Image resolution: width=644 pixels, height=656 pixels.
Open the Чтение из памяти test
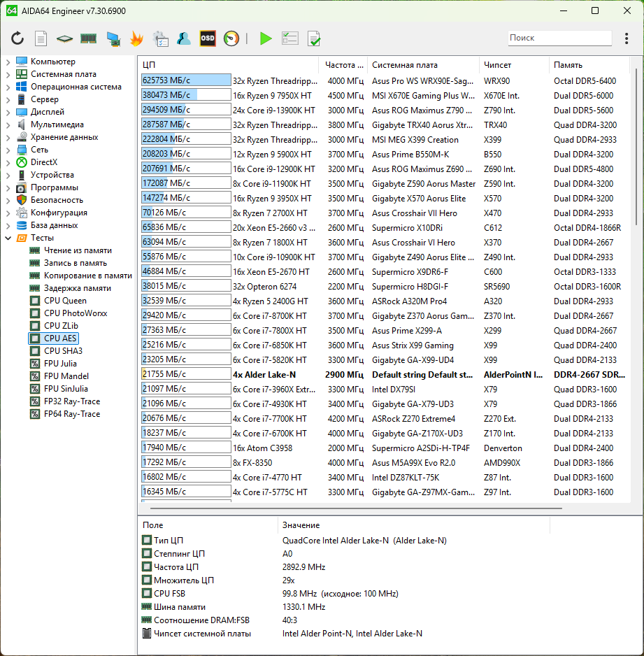pyautogui.click(x=77, y=250)
